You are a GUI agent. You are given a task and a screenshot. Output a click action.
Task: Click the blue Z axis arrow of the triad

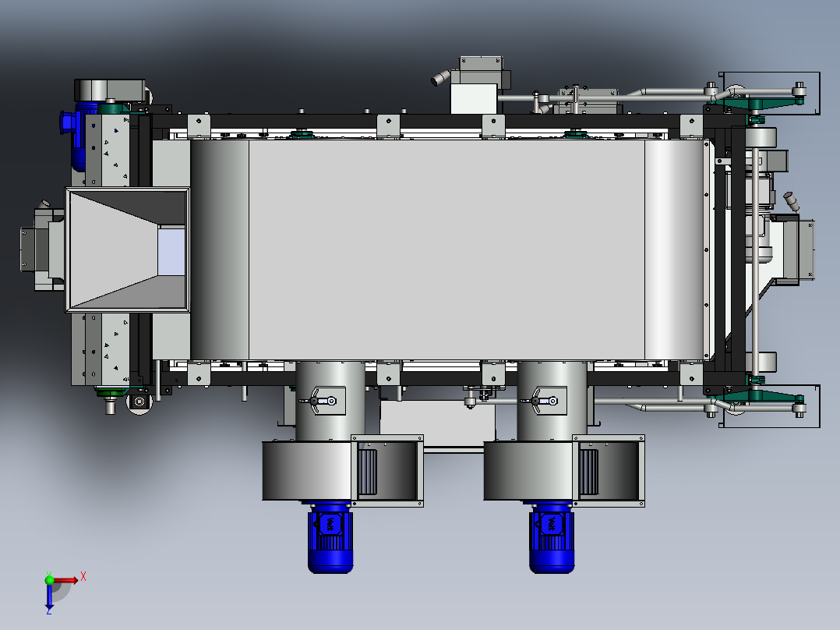click(x=49, y=596)
